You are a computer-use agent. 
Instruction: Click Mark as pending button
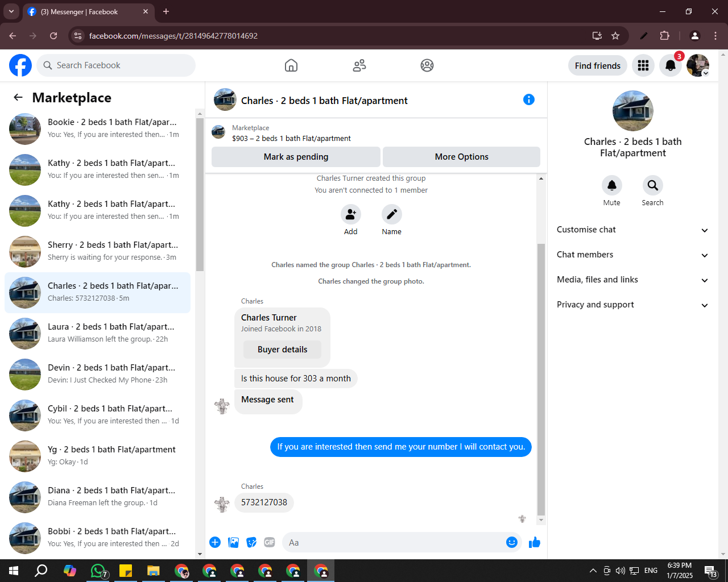[x=296, y=157]
